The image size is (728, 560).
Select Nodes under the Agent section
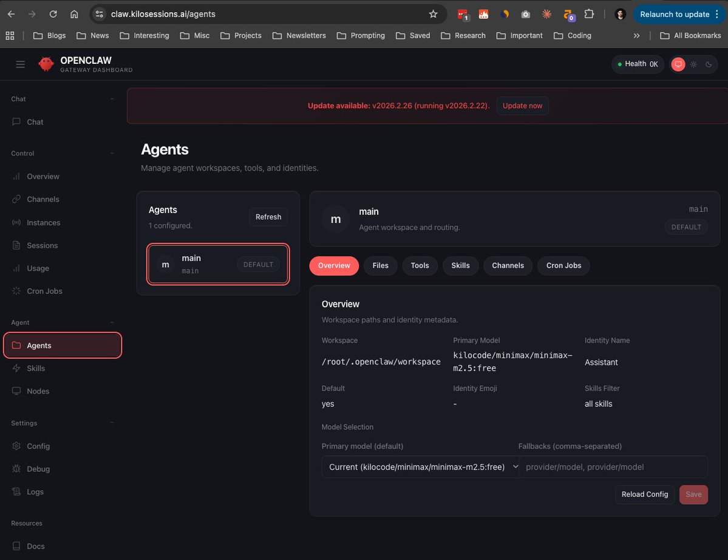click(x=38, y=391)
